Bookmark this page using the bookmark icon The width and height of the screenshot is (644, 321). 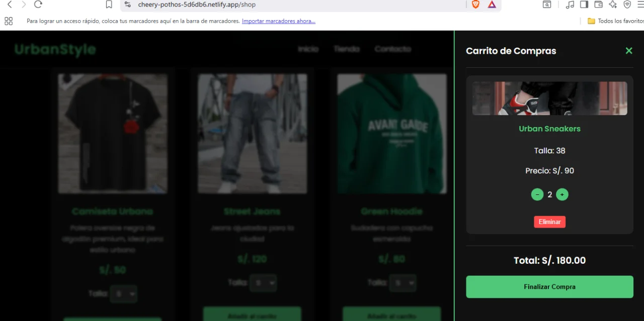click(109, 5)
